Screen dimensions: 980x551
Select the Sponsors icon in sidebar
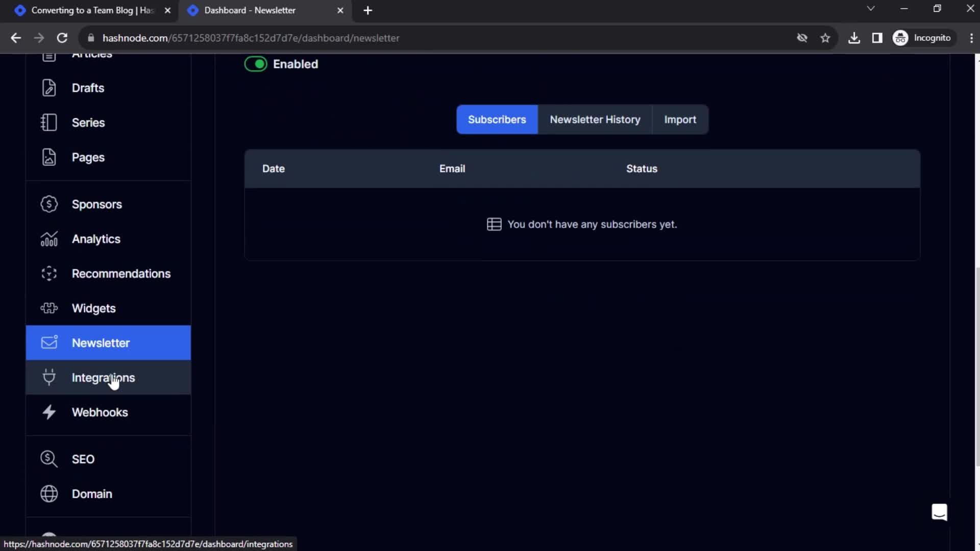pyautogui.click(x=49, y=204)
